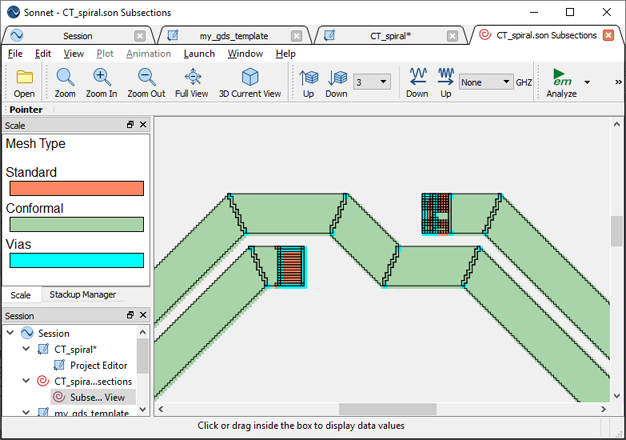Select Project Editor in session tree
Viewport: 626px width, 440px height.
click(98, 365)
